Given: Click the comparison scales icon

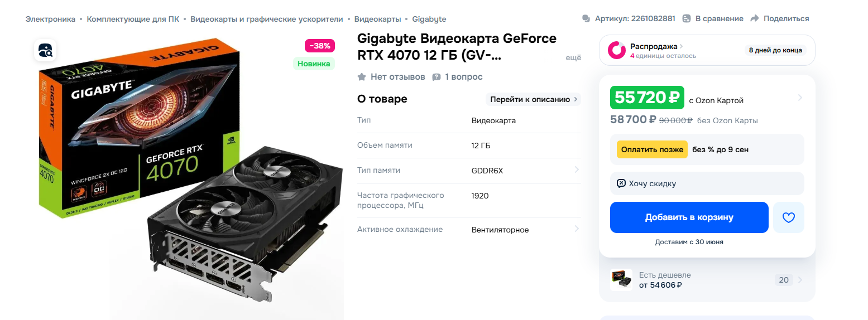Looking at the screenshot, I should point(687,18).
